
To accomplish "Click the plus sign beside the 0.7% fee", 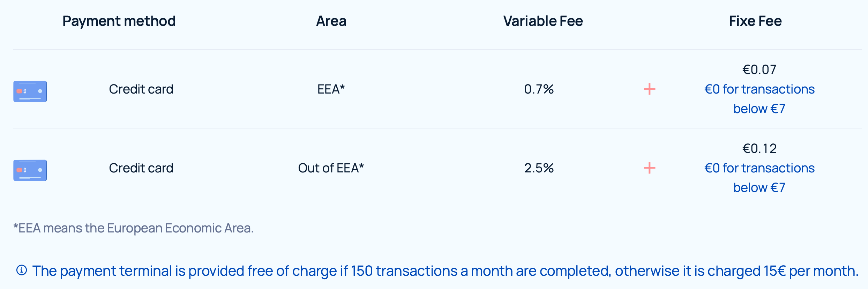I will pos(649,89).
